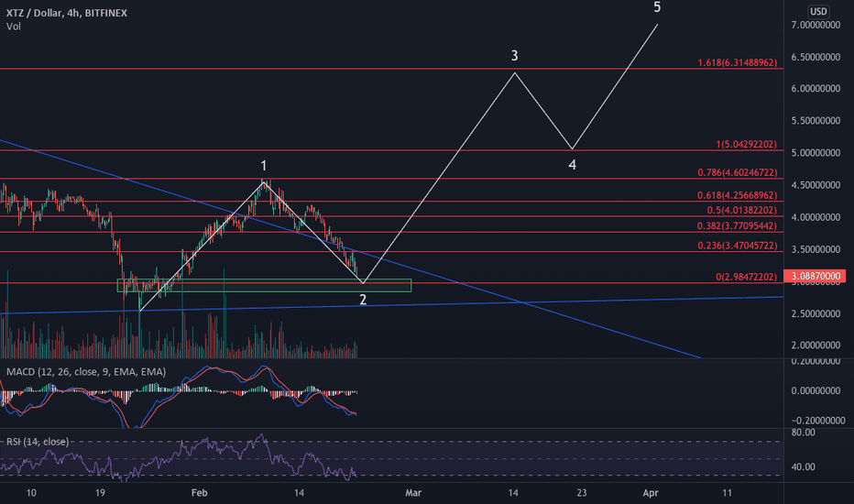This screenshot has height=504, width=854.
Task: Click the 0.236(3.47045722) Fibonacci label
Action: click(x=738, y=246)
